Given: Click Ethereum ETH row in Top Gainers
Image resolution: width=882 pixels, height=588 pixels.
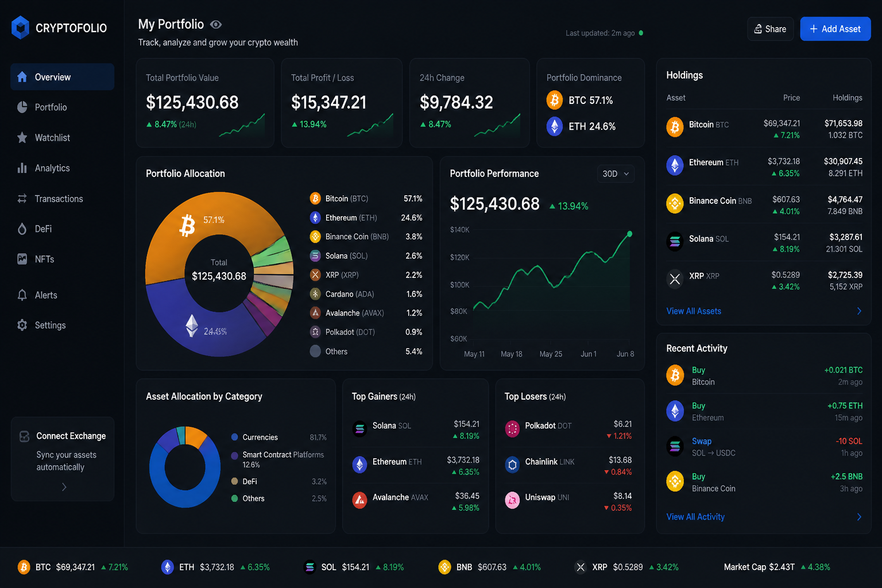Looking at the screenshot, I should [416, 465].
